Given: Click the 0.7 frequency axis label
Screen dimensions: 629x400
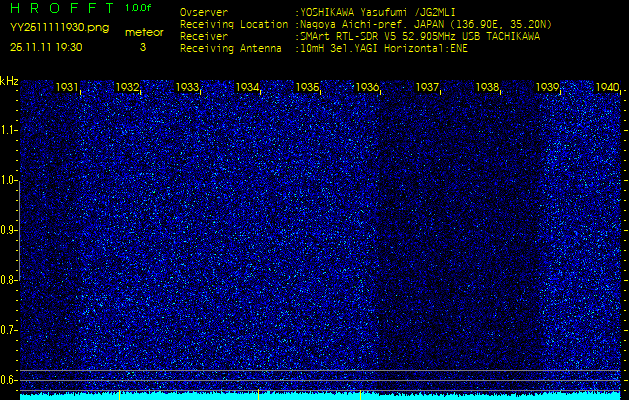Looking at the screenshot, I should click(8, 330).
